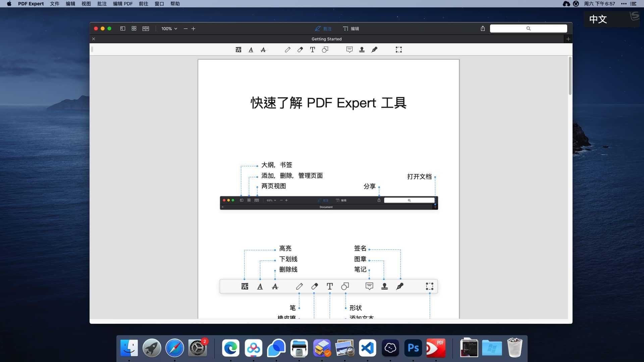Open the 视图 menu
Viewport: 644px width, 362px height.
tap(86, 4)
